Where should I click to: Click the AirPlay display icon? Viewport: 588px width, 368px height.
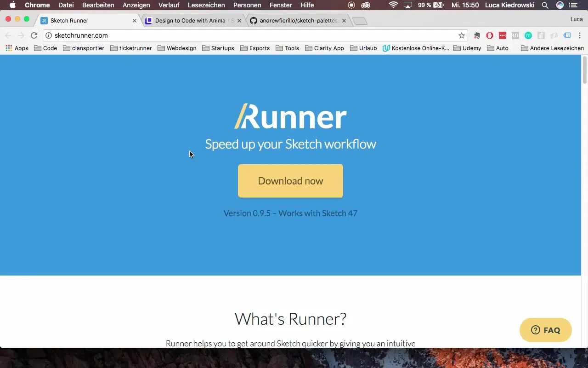pos(407,5)
